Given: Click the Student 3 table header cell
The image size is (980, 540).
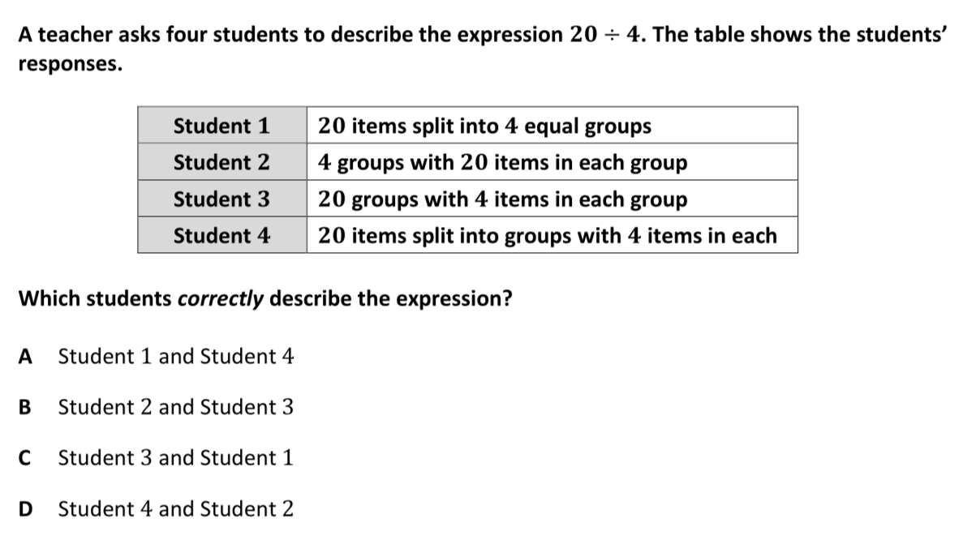Looking at the screenshot, I should (221, 199).
